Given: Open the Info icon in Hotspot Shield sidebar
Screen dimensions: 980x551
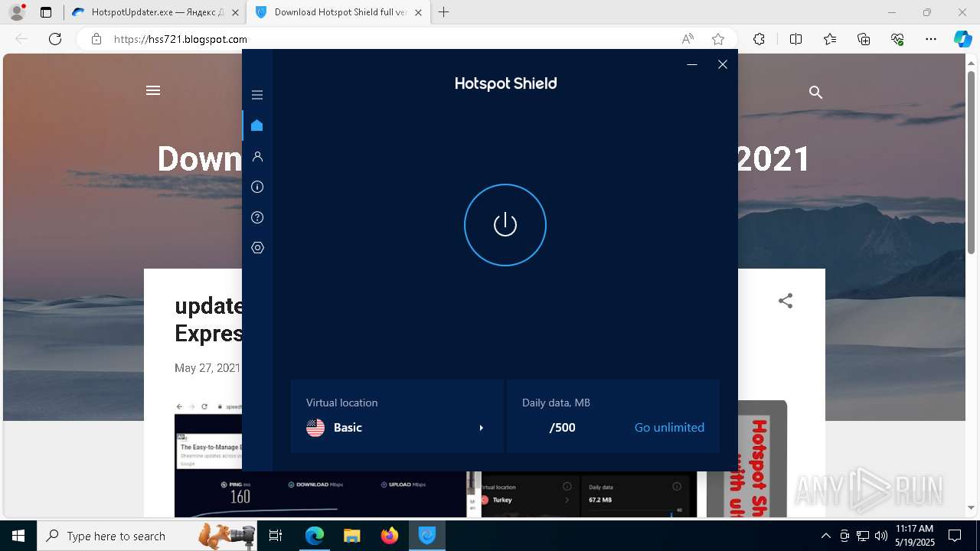Looking at the screenshot, I should point(257,187).
